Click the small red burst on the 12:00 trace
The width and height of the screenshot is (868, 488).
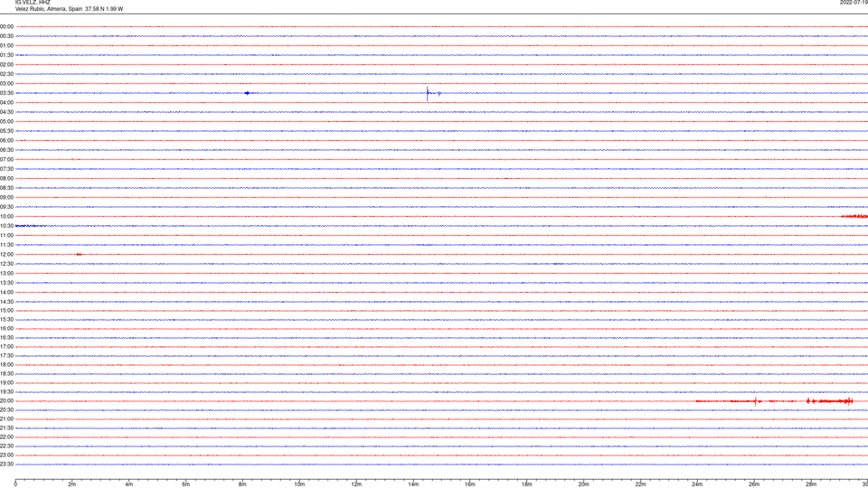(80, 255)
